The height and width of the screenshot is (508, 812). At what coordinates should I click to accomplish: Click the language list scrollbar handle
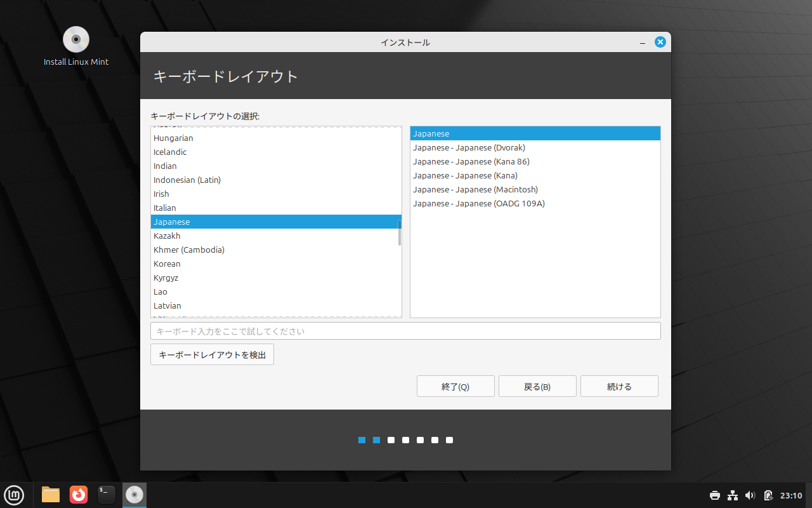click(x=399, y=232)
